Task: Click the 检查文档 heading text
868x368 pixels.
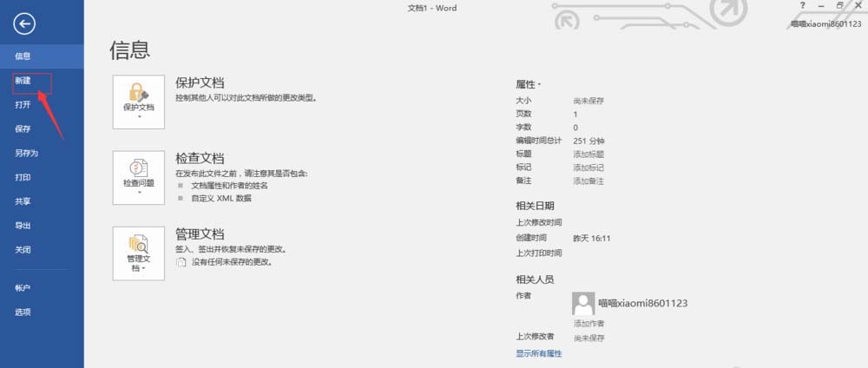Action: tap(200, 158)
